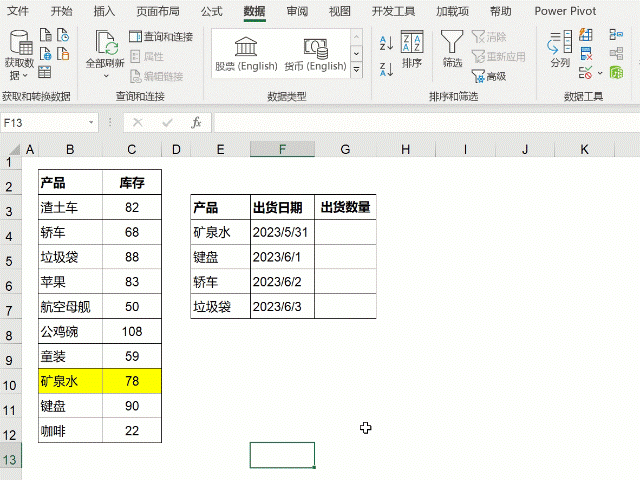Click the Consolidate icon
Image resolution: width=640 pixels, height=480 pixels.
click(616, 35)
